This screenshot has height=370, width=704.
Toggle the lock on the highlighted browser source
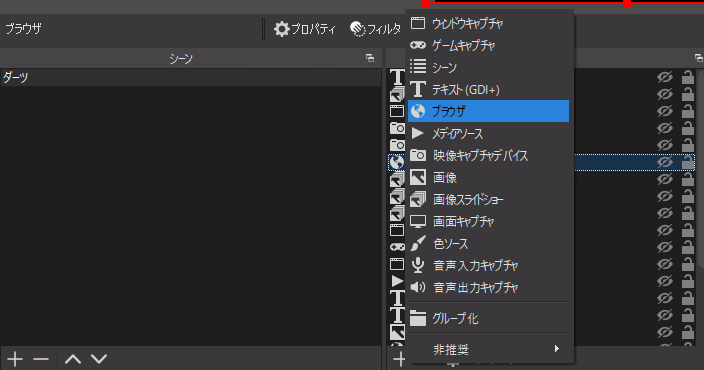point(687,162)
